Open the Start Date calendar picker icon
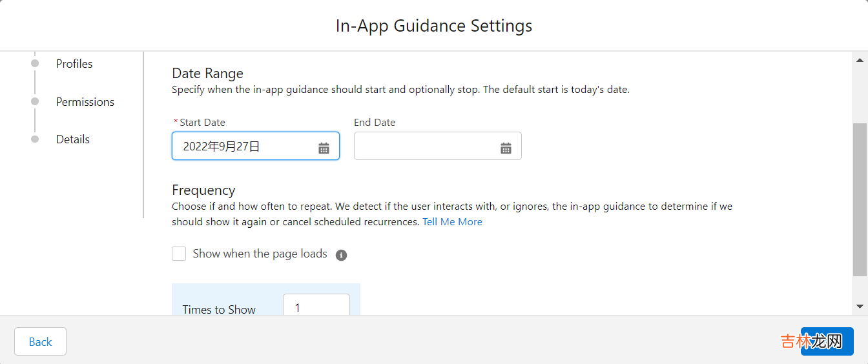The image size is (868, 364). [x=324, y=148]
